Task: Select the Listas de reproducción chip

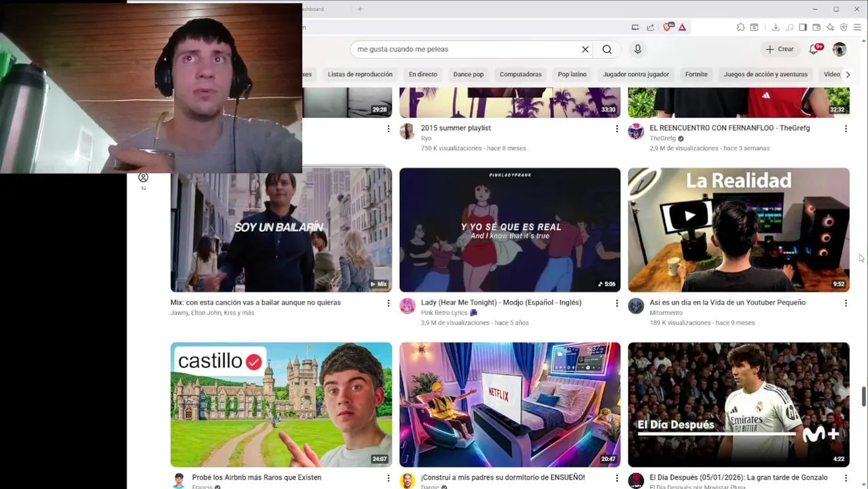Action: pos(360,74)
